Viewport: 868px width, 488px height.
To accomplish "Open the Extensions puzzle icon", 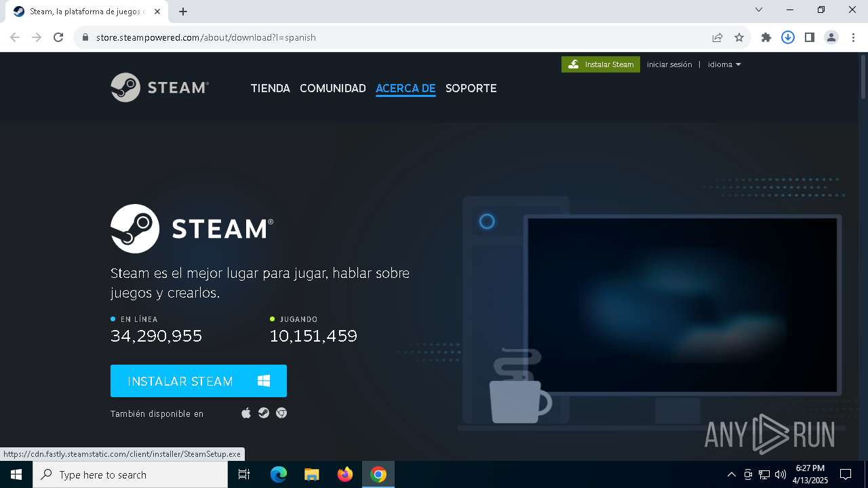I will click(766, 37).
